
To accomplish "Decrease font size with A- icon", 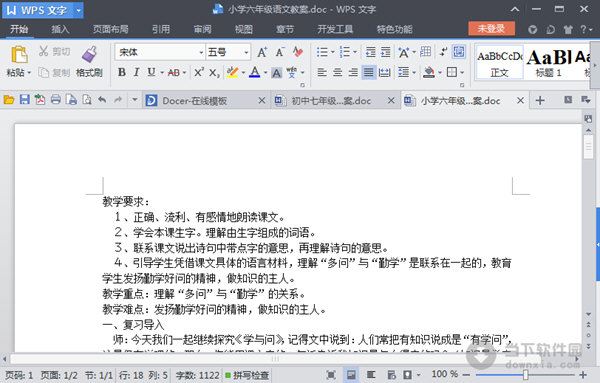I will coord(280,52).
